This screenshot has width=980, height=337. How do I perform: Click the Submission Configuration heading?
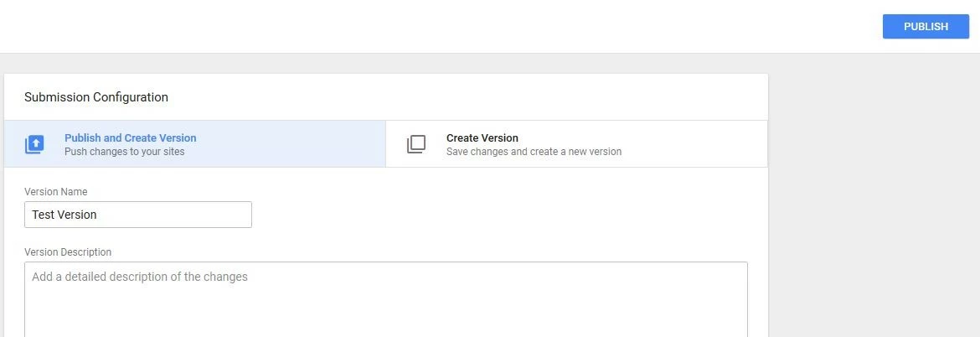pyautogui.click(x=96, y=97)
